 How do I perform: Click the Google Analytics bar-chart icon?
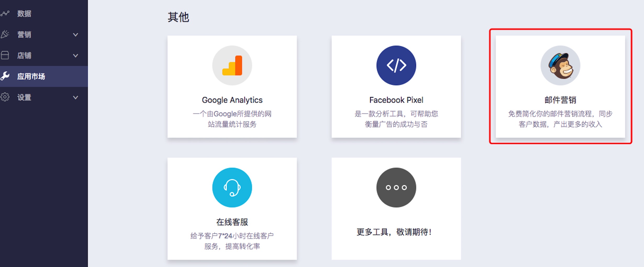(232, 65)
